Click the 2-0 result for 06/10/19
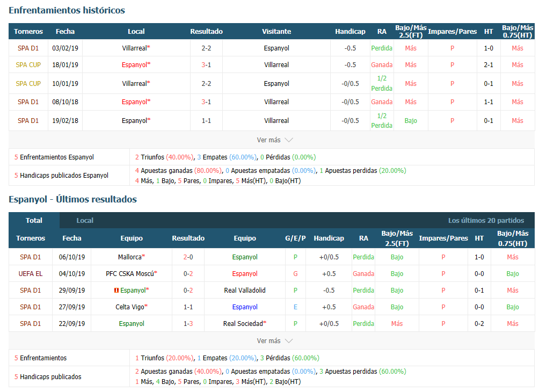 (x=188, y=257)
